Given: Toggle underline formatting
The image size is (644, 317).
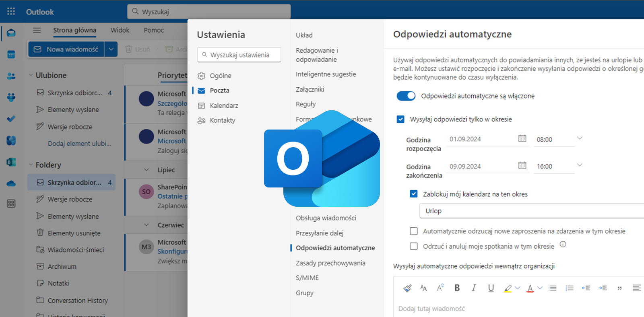Looking at the screenshot, I should 491,288.
